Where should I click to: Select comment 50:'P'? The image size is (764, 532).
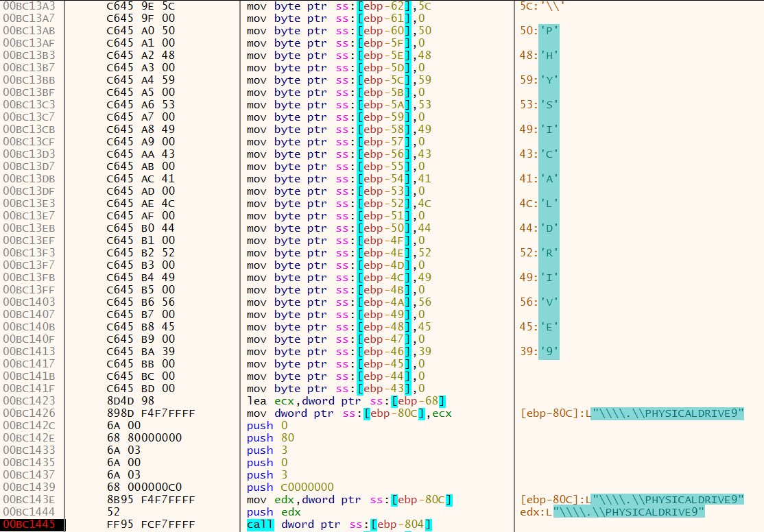click(539, 31)
